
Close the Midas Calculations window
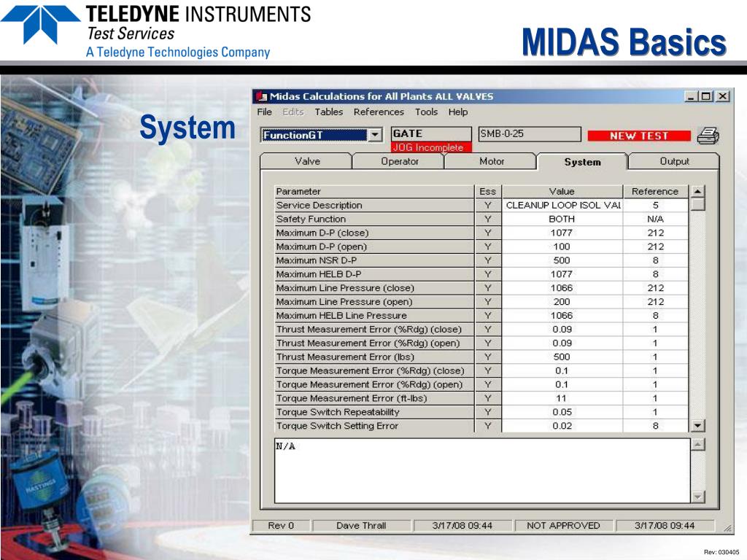pyautogui.click(x=723, y=97)
